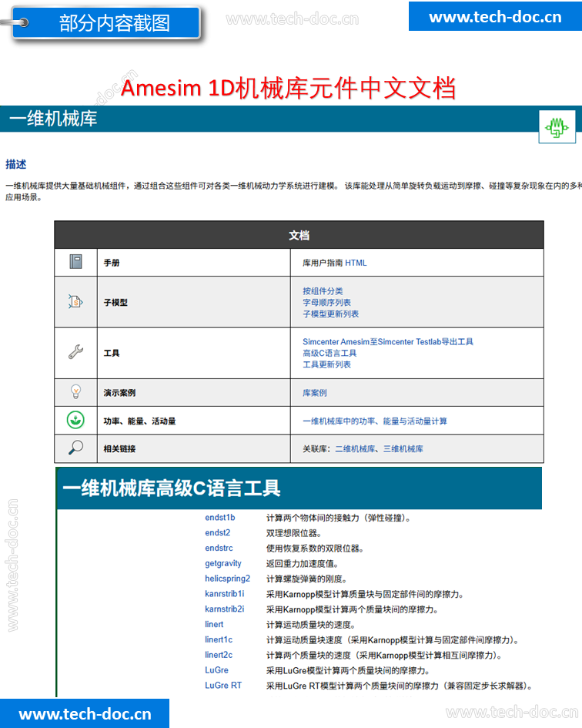Click the 1D mechanical library spring icon
Viewport: 582px width, 728px height.
(x=557, y=127)
